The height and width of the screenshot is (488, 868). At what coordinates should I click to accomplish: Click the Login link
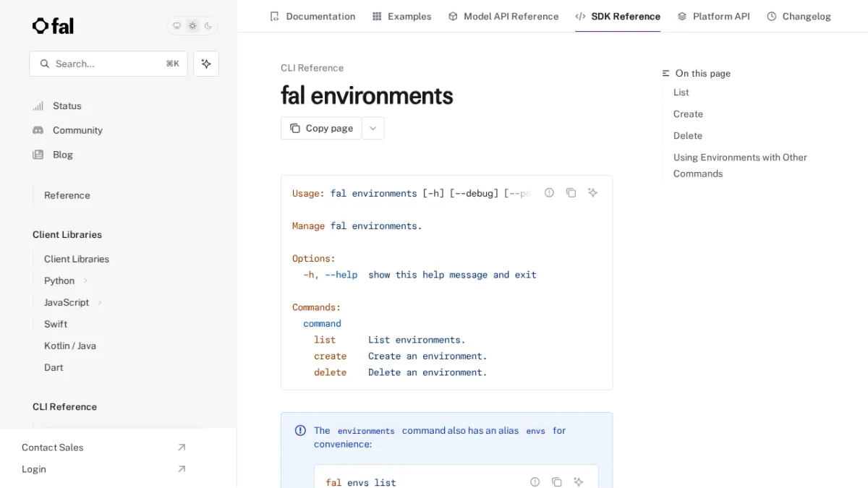(x=104, y=469)
